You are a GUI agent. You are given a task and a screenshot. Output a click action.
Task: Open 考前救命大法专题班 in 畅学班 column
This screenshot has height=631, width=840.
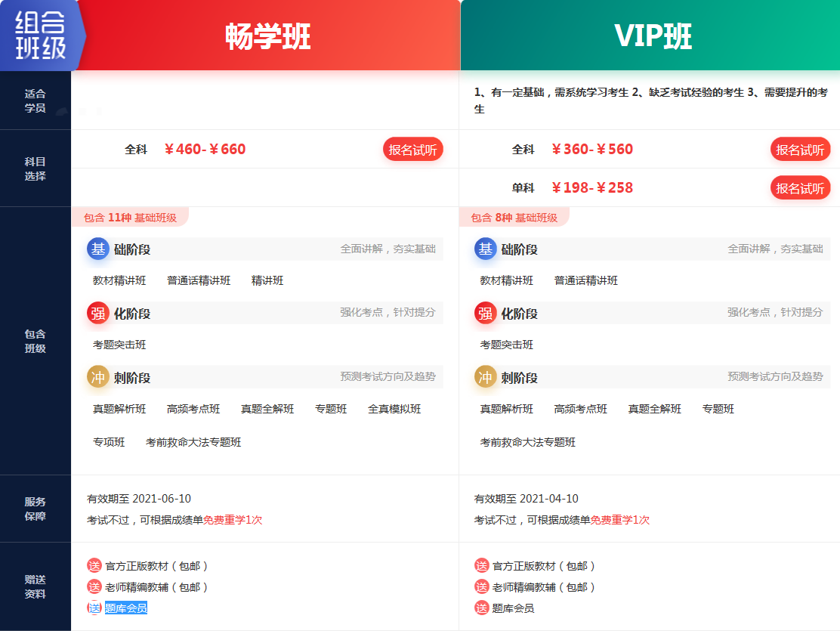(193, 442)
